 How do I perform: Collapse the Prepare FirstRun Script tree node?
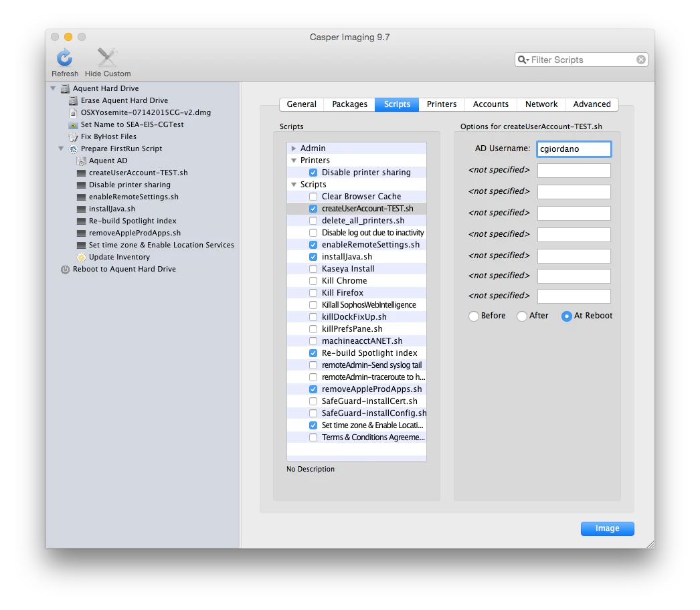pyautogui.click(x=61, y=148)
